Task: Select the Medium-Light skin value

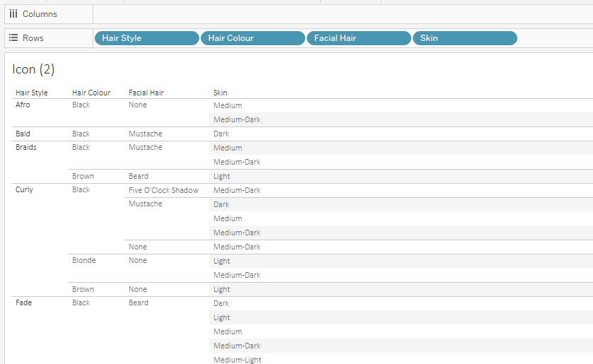Action: (x=237, y=360)
